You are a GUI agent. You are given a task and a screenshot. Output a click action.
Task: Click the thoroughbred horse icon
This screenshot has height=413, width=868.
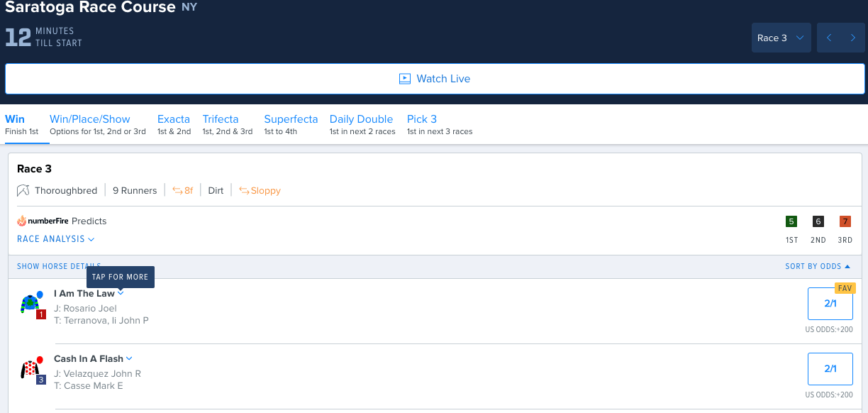click(23, 190)
